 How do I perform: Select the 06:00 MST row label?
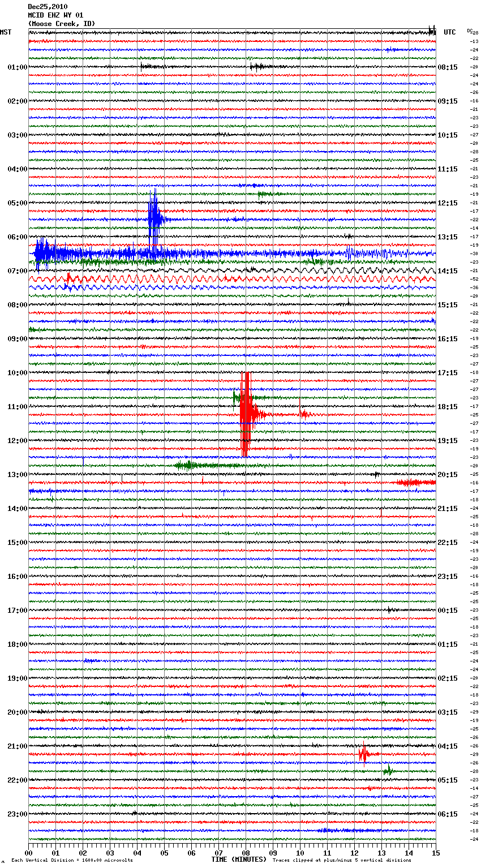coord(18,237)
